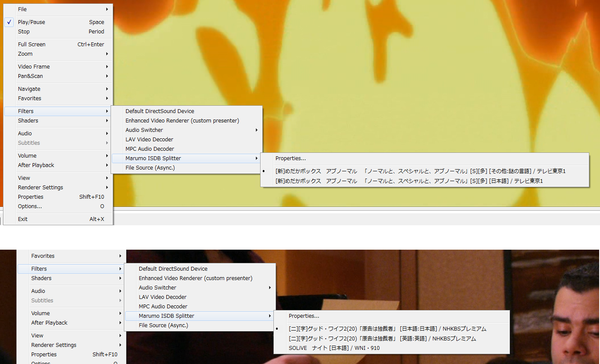
Task: Open Properties... above the テレビ東京1 stream list
Action: (291, 158)
